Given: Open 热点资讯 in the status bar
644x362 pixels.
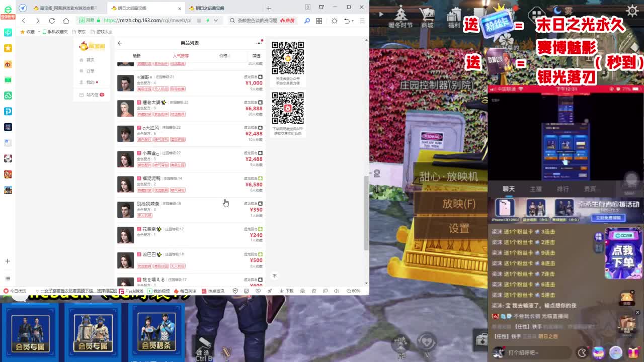Looking at the screenshot, I should click(213, 291).
